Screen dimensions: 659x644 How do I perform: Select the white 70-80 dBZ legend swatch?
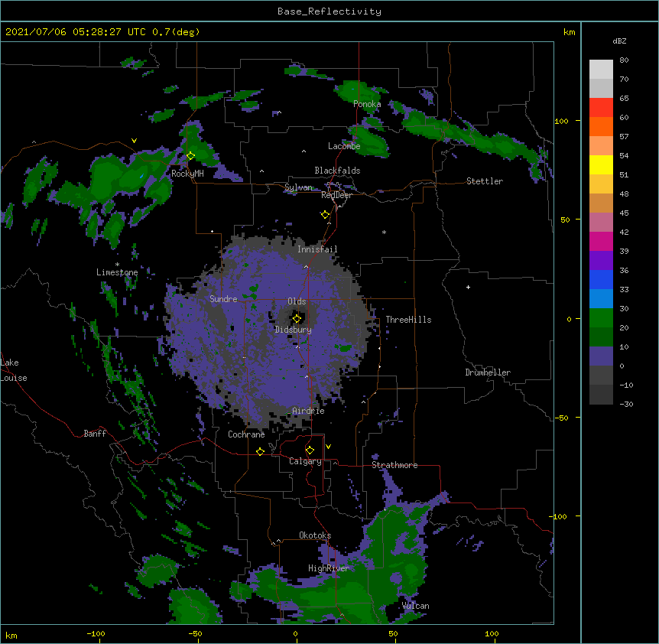coord(601,69)
